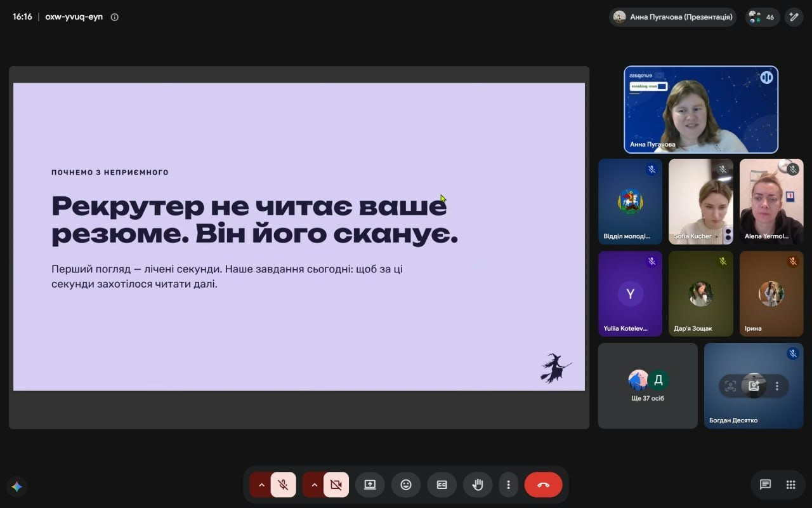Screen dimensions: 812x508
Task: Open Gemini sparkle icon in the corner
Action: [x=17, y=486]
